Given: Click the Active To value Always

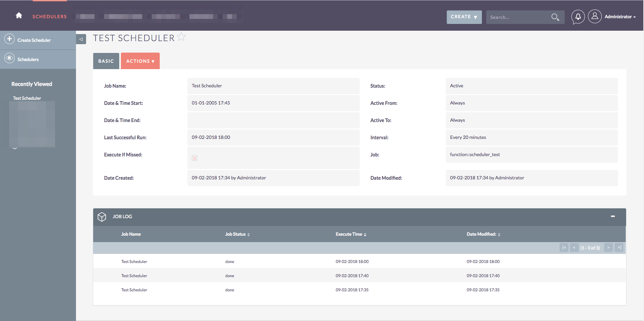Looking at the screenshot, I should click(x=457, y=120).
